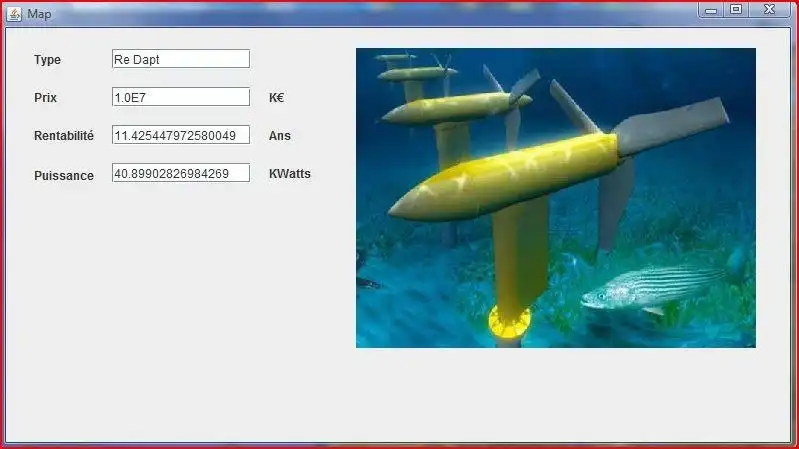
Task: Click the Type label
Action: tap(47, 60)
